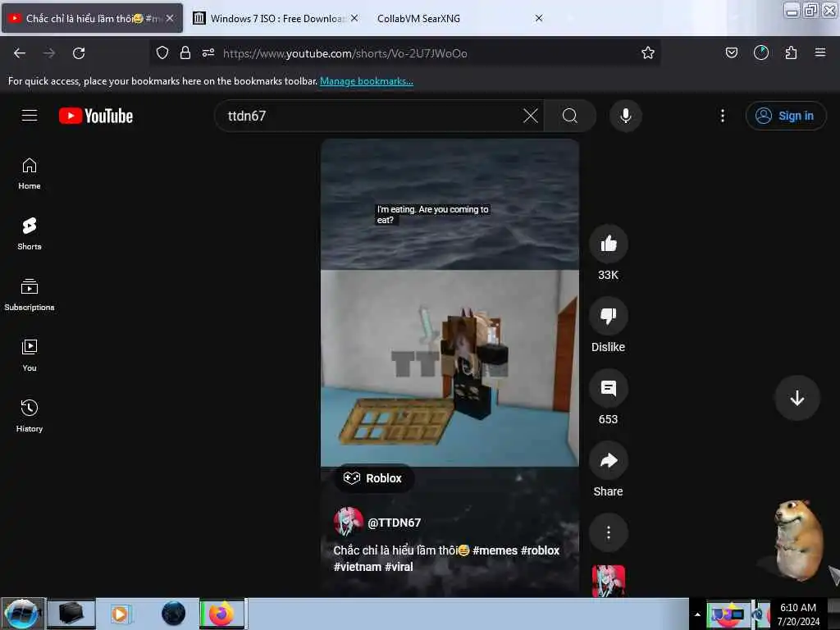Open the You section in sidebar
Viewport: 840px width, 630px height.
click(x=30, y=356)
